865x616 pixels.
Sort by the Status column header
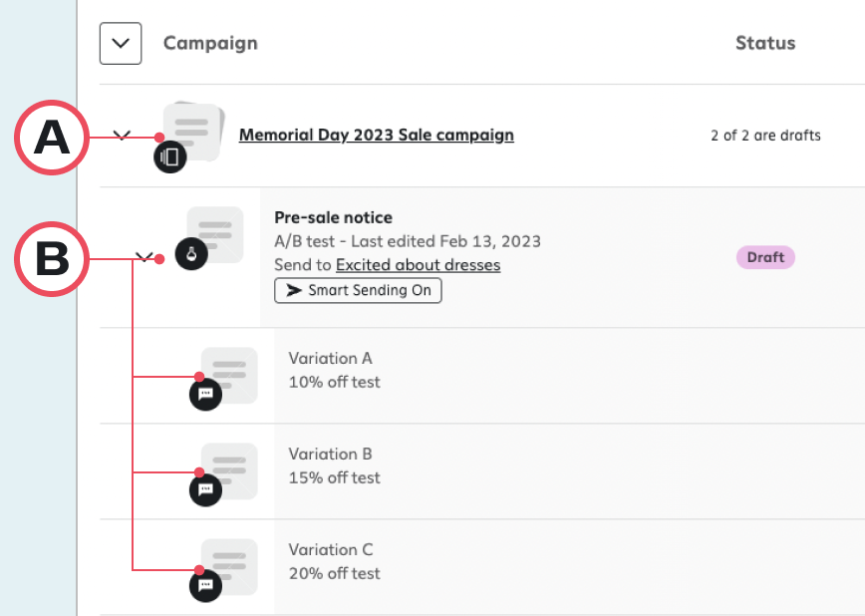[x=765, y=43]
